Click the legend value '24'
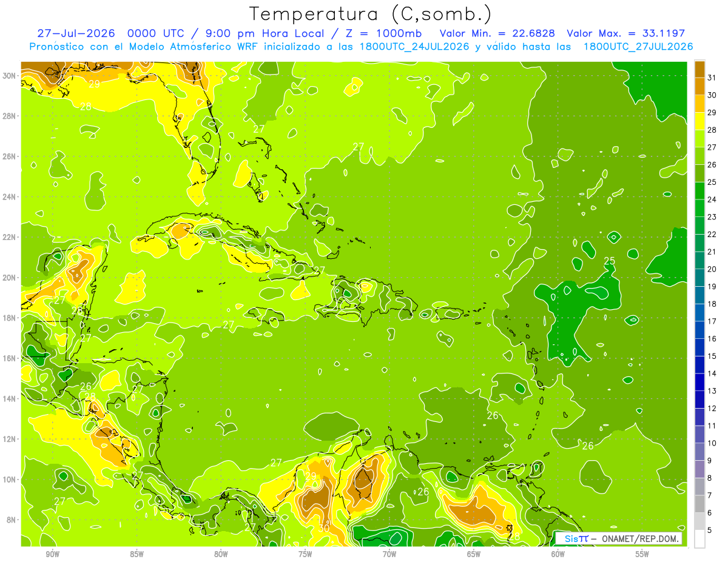Screen dimensions: 728x562 point(712,199)
